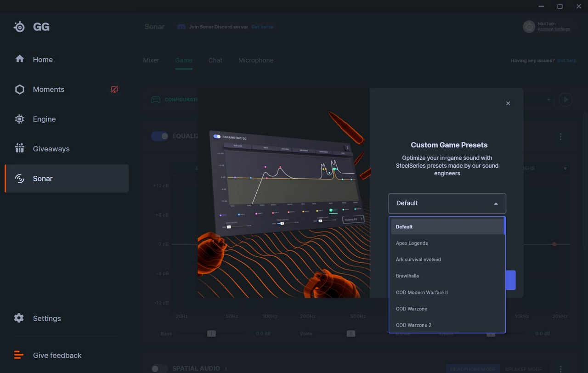Click the Give feedback orange lines icon
The width and height of the screenshot is (588, 373).
tap(19, 355)
